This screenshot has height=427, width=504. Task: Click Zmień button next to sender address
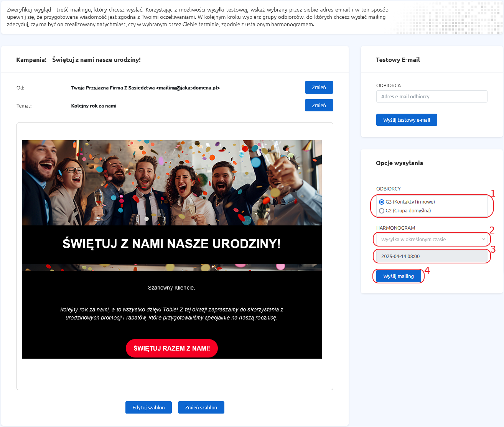(319, 87)
